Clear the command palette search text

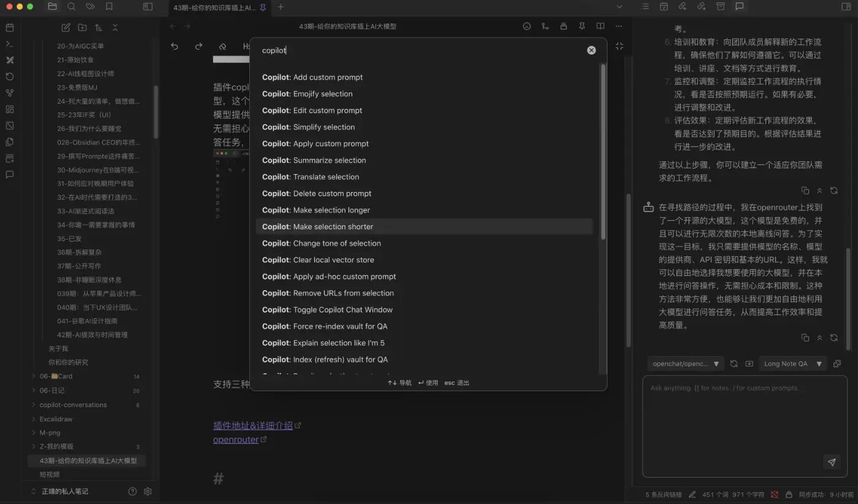point(591,50)
